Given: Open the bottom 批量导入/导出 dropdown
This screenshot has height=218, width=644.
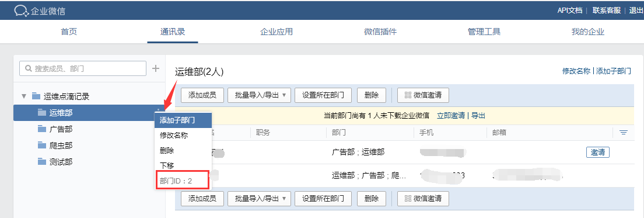Looking at the screenshot, I should (259, 198).
